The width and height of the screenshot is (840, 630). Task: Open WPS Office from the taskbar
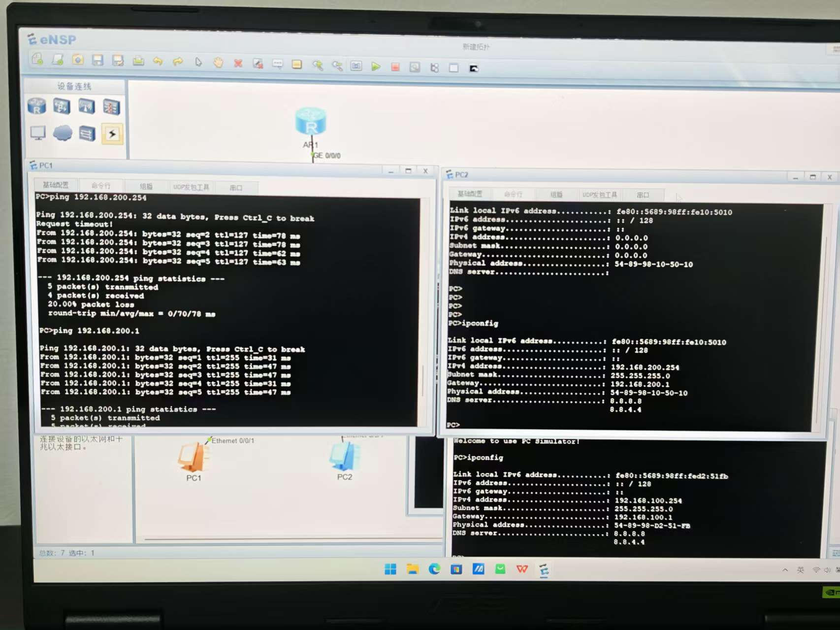[x=522, y=569]
